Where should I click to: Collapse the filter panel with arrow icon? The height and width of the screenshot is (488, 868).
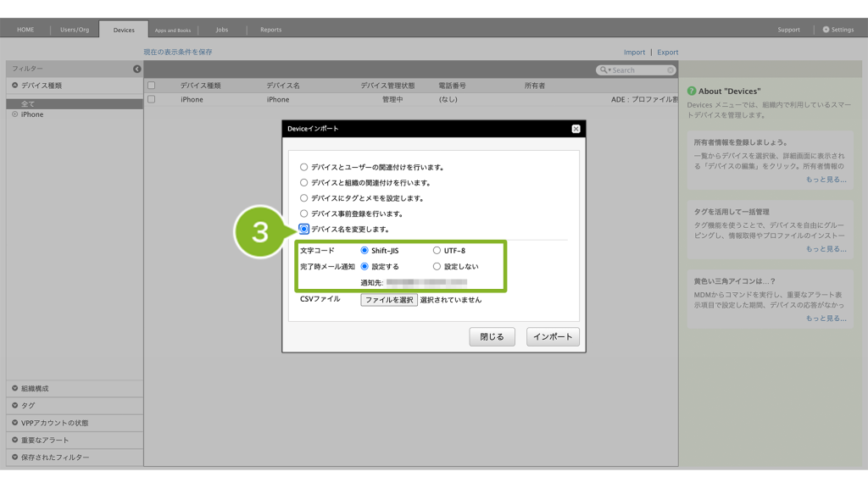point(137,69)
